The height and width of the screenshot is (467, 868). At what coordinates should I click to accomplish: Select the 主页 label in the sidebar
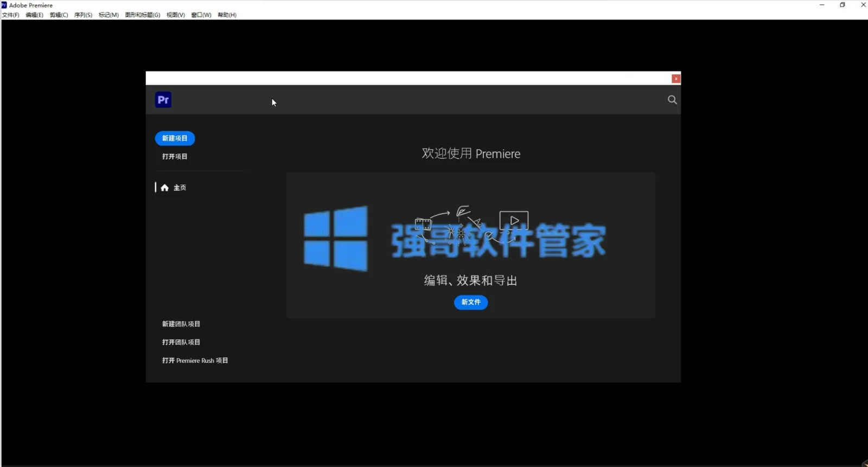tap(180, 188)
